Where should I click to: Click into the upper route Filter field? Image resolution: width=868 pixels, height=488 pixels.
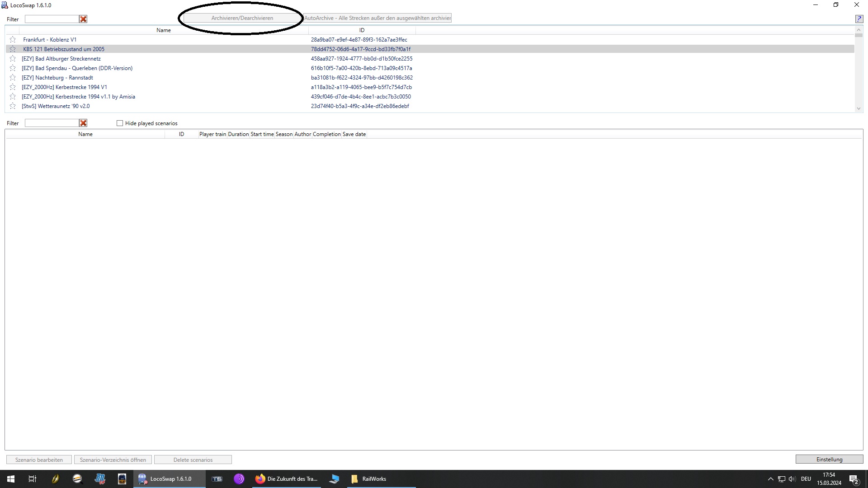[52, 19]
